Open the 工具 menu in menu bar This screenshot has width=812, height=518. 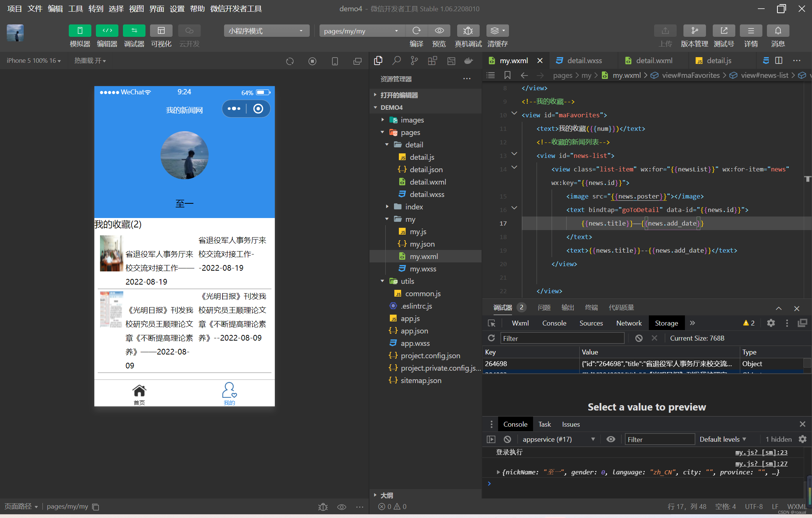(75, 9)
